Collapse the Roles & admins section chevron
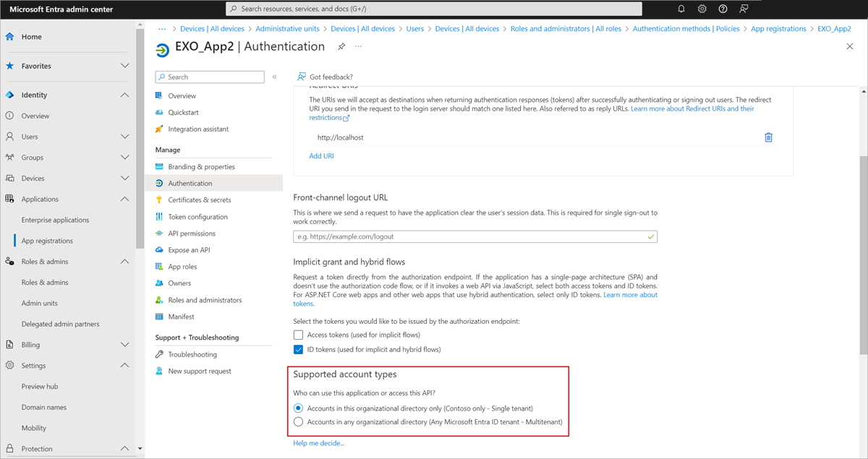 (x=124, y=261)
